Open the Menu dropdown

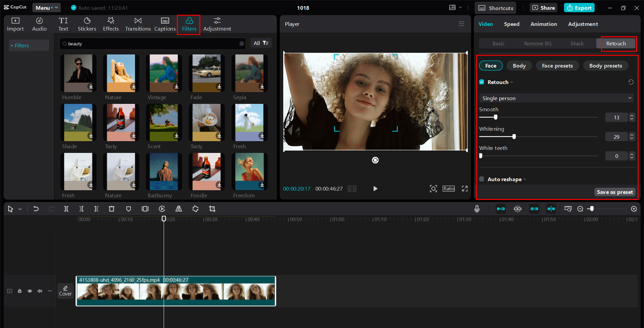[46, 8]
